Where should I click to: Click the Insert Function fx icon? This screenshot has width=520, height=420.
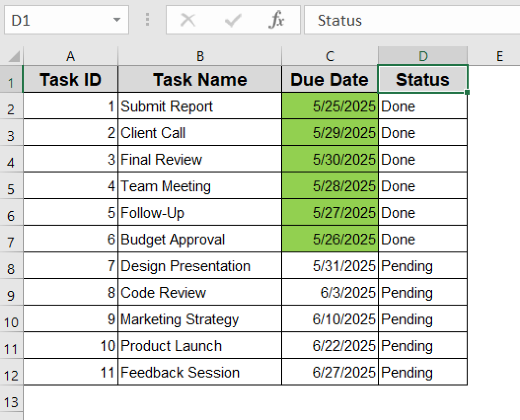click(x=276, y=20)
